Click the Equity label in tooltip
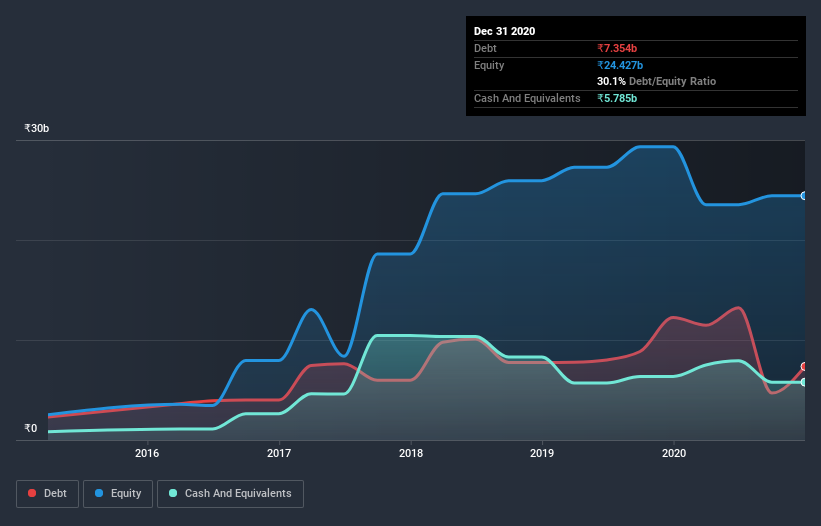The width and height of the screenshot is (821, 526). [489, 65]
